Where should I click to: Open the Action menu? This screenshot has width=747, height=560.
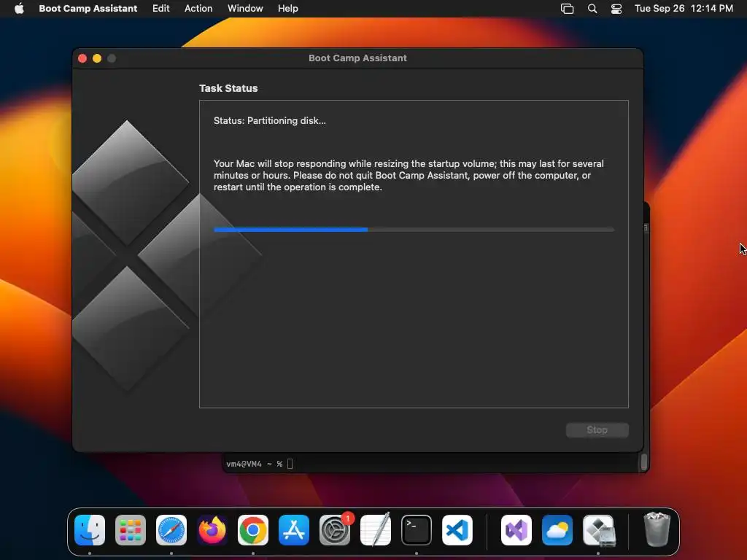[x=198, y=8]
